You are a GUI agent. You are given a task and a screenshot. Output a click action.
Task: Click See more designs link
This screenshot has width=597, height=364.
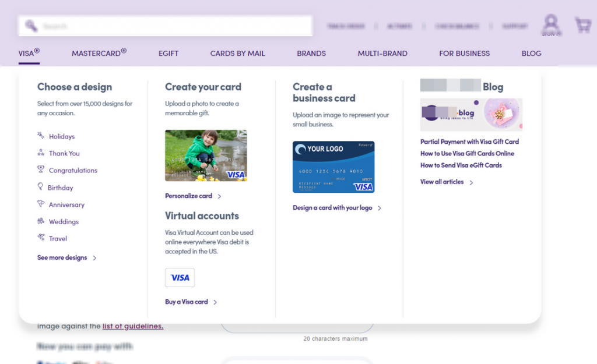point(62,257)
